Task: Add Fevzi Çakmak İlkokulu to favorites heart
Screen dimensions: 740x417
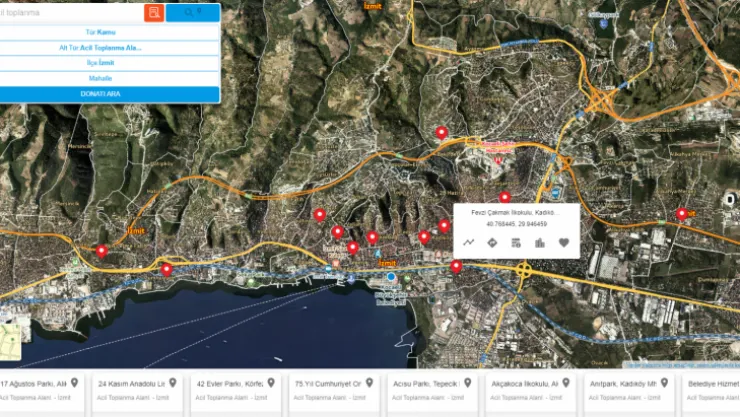Action: tap(563, 242)
